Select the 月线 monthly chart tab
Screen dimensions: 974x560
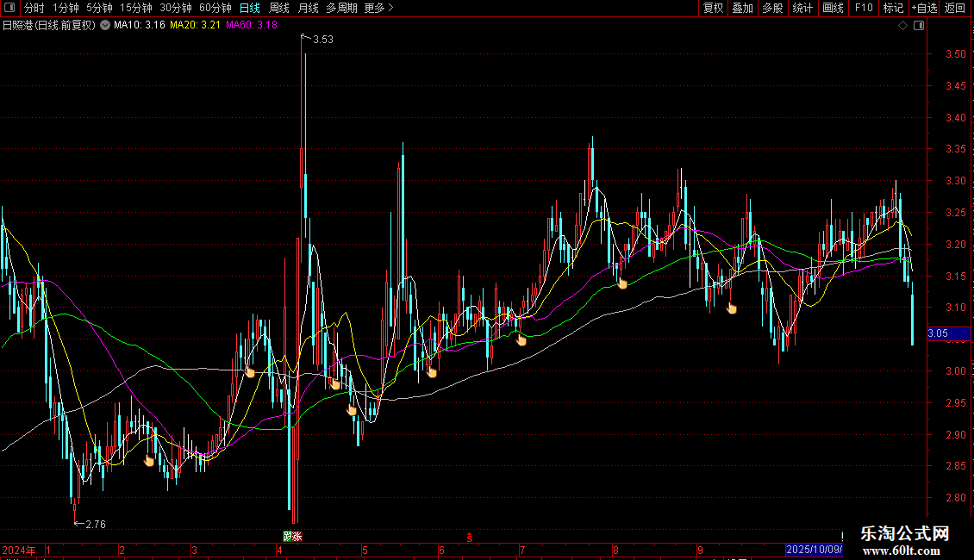308,8
